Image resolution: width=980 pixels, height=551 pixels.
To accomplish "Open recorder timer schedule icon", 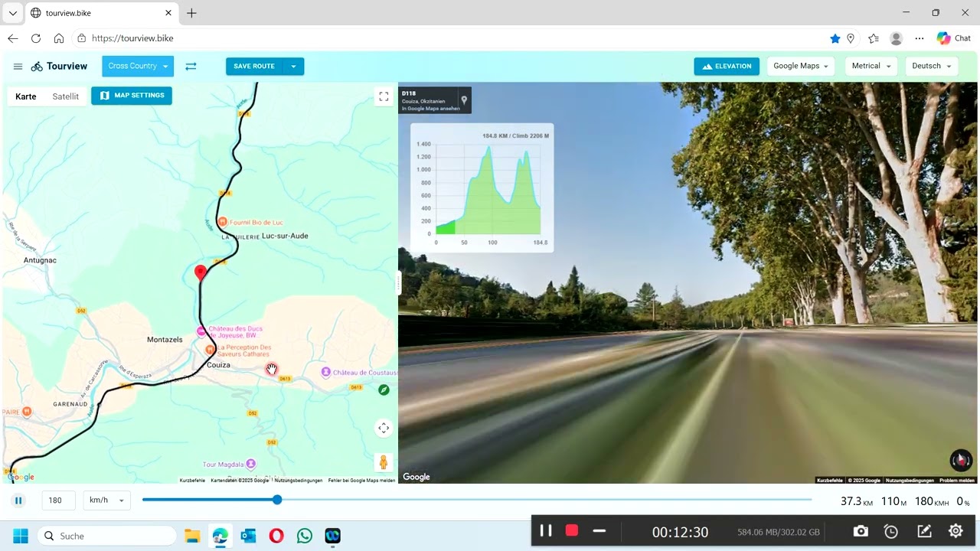I will [891, 531].
